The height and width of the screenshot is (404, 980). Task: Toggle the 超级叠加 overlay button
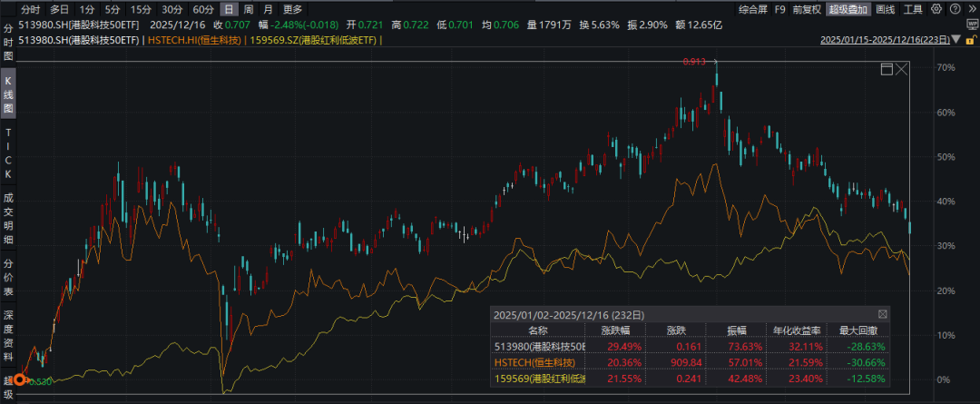[x=848, y=9]
